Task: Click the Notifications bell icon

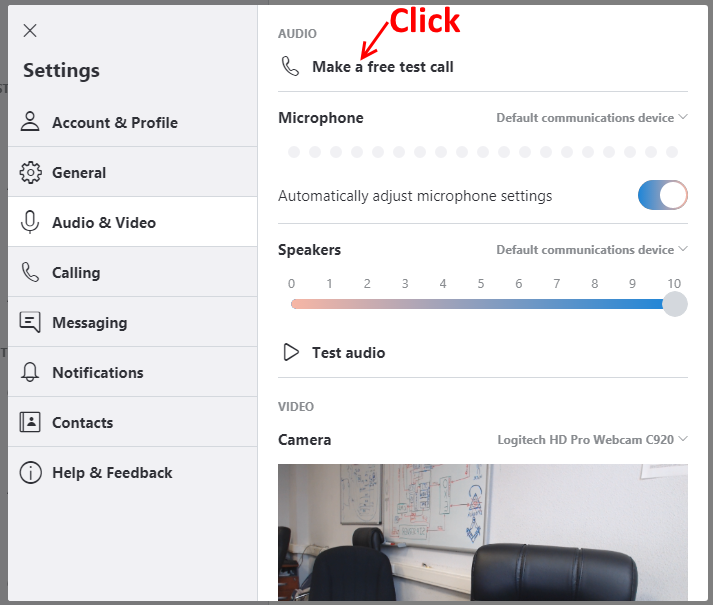Action: [30, 372]
